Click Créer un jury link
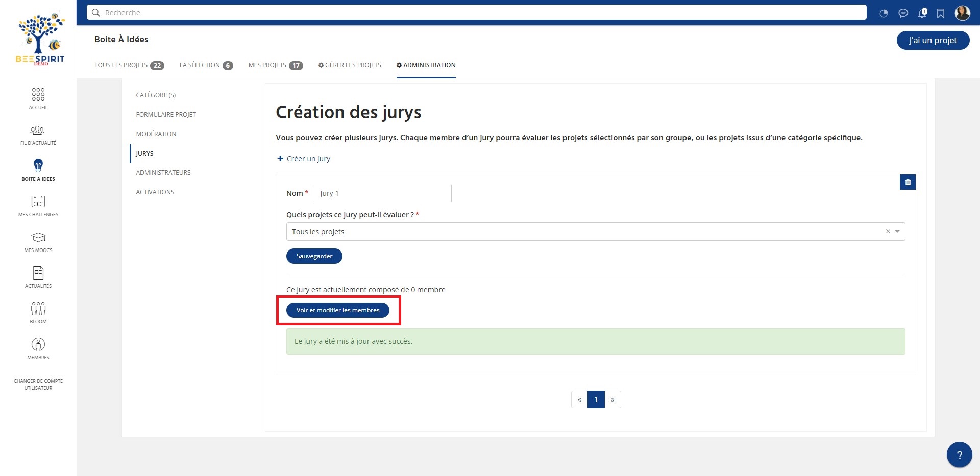Screen dimensions: 980x476 point(304,159)
